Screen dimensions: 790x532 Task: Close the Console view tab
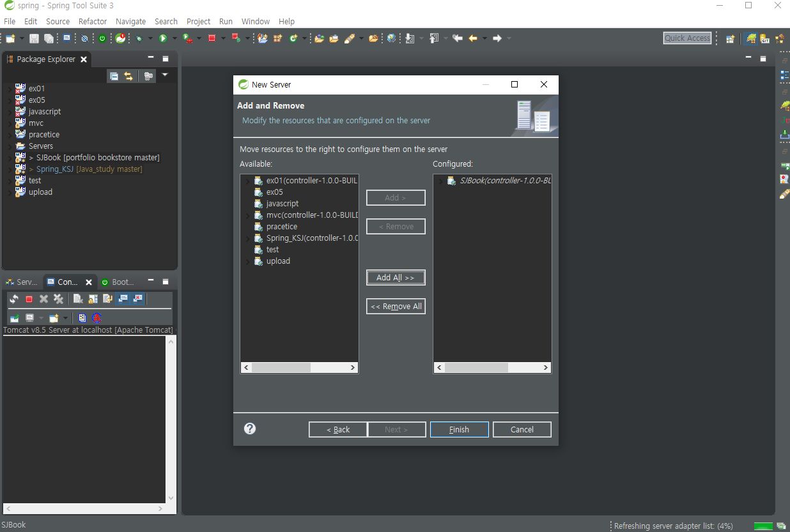coord(89,282)
